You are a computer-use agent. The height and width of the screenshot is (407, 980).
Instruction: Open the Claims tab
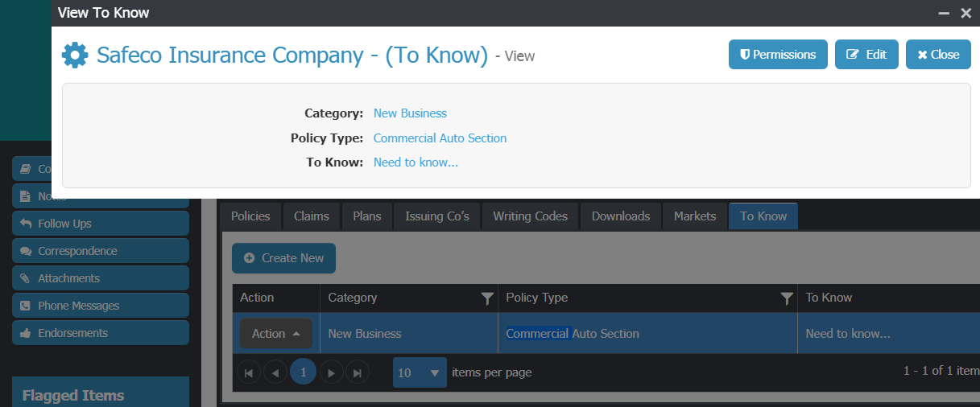coord(312,216)
